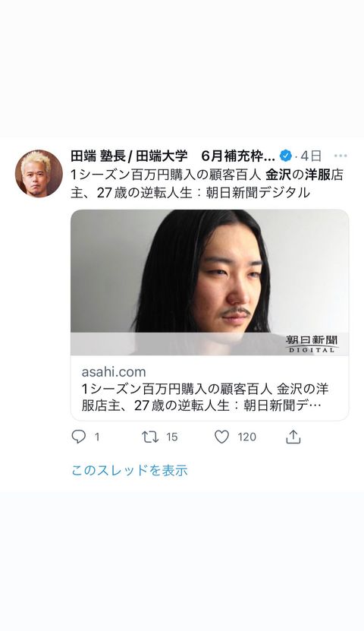The image size is (364, 631).
Task: Like the tweet with heart icon
Action: [221, 437]
